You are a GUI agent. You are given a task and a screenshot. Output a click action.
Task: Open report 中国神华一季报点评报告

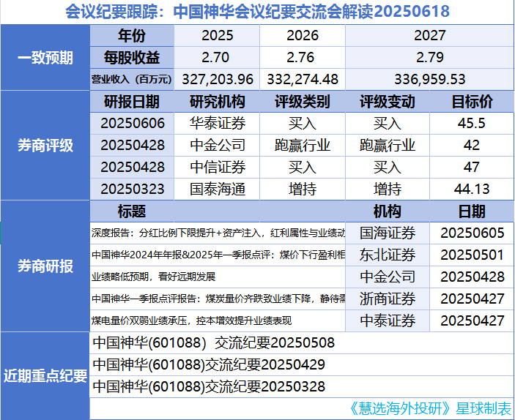[218, 299]
